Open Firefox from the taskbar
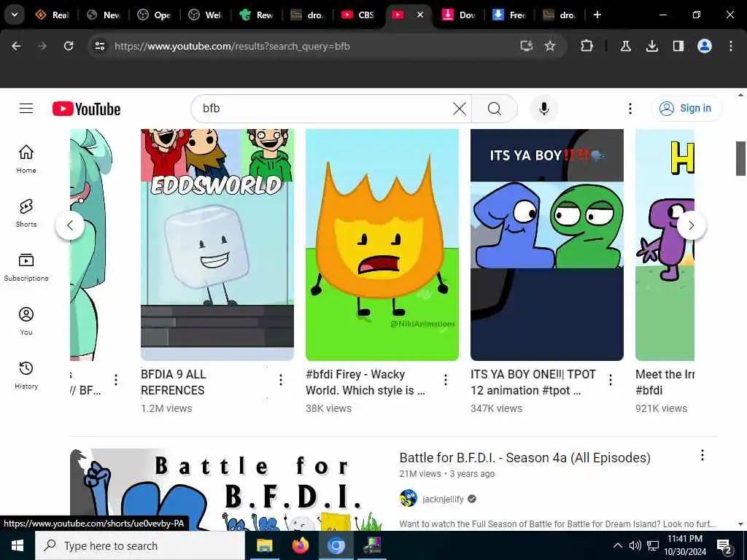This screenshot has width=747, height=560. [x=300, y=545]
